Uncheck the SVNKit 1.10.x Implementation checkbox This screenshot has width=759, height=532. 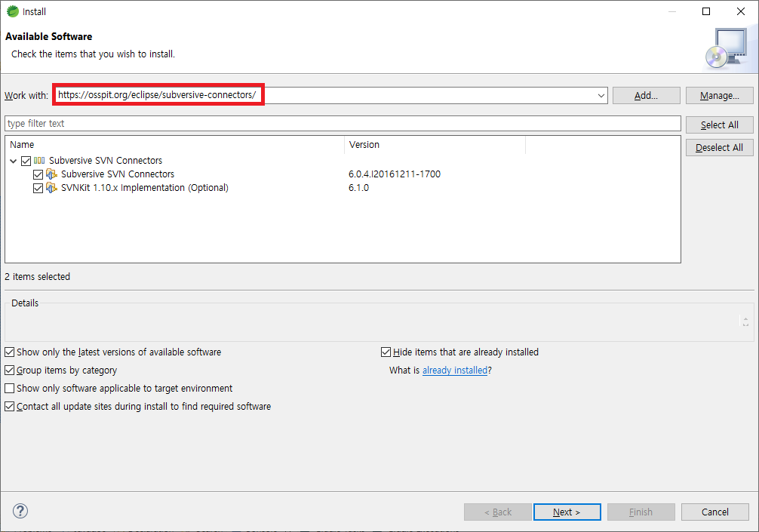38,188
